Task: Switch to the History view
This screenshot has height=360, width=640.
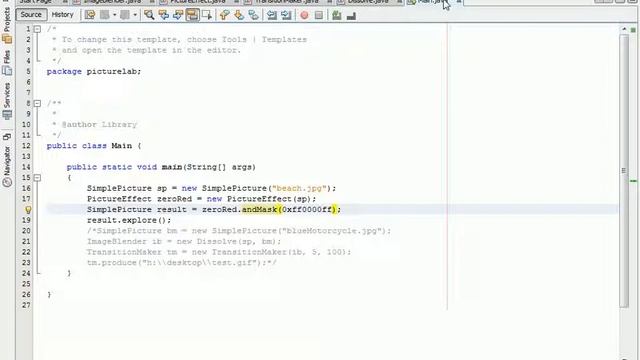Action: (x=62, y=15)
